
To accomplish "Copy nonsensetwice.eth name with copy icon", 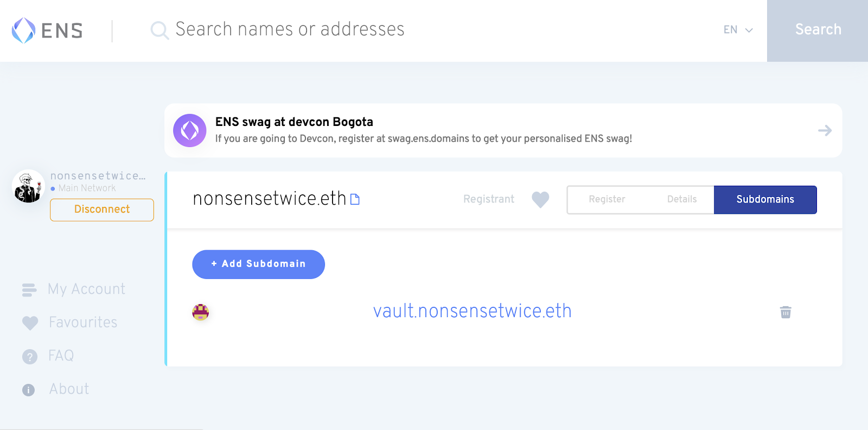I will click(355, 199).
